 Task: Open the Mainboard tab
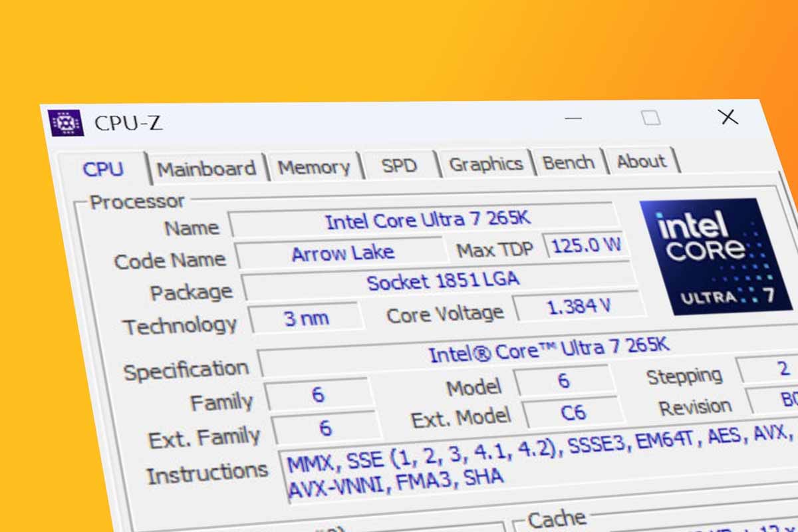click(206, 169)
